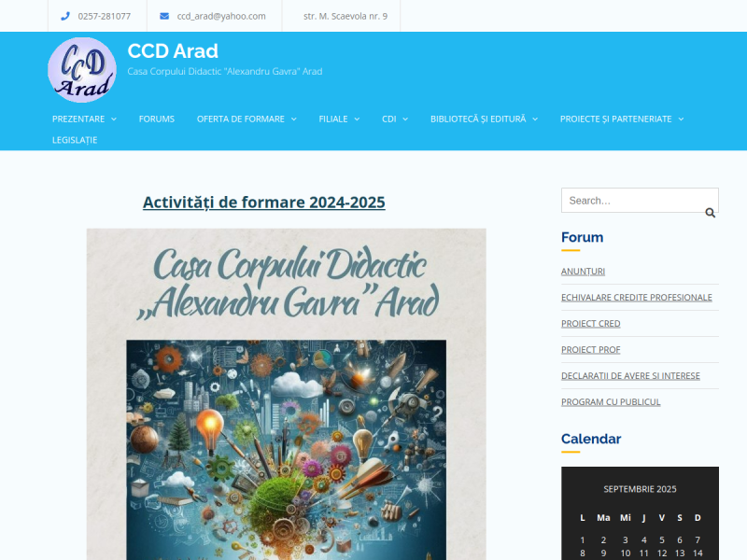Expand the BIBLIOTECĂ ȘI EDITURĂ dropdown
Screen dimensions: 747x560
[x=479, y=119]
